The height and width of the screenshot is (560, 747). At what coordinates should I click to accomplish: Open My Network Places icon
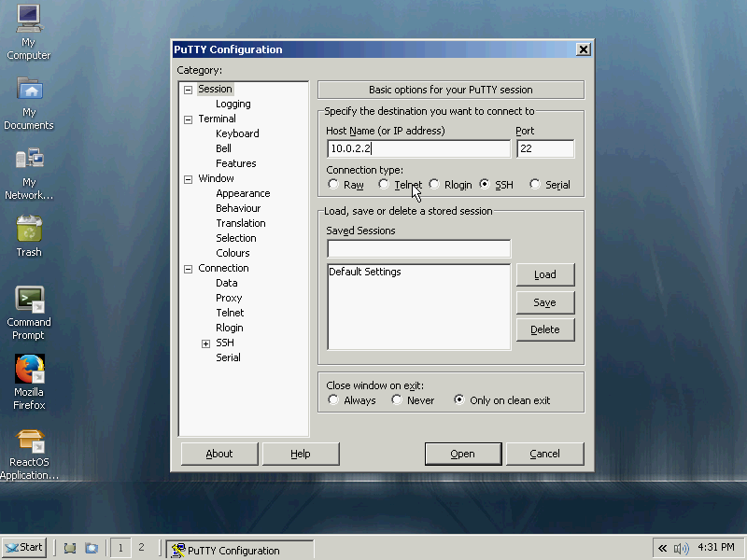pyautogui.click(x=29, y=160)
